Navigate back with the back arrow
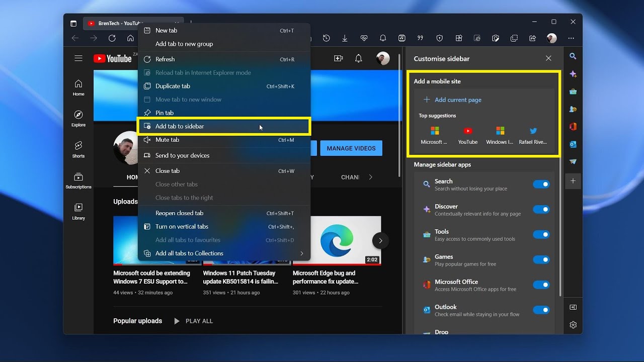 coord(75,38)
